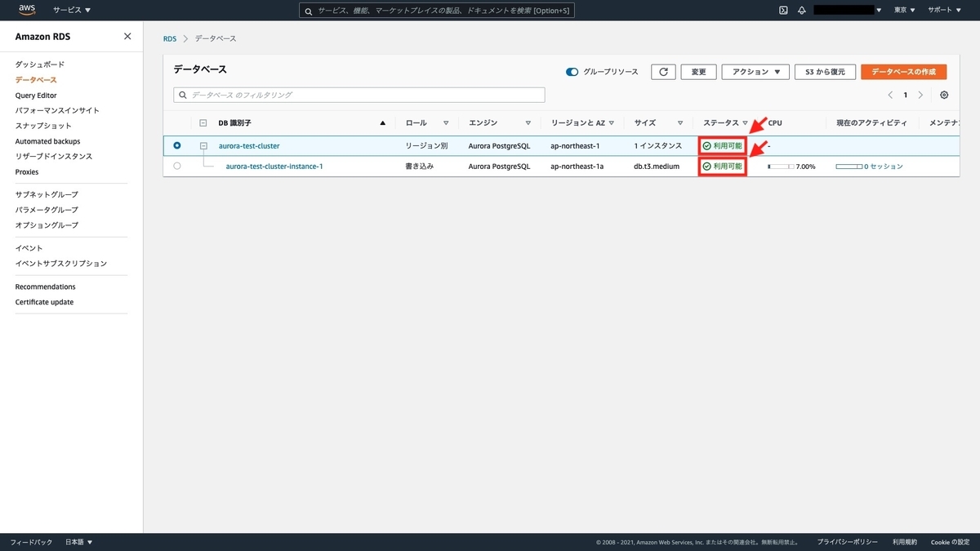Screen dimensions: 980x551
Task: Open ダッシュボード in the sidebar
Action: coord(40,64)
